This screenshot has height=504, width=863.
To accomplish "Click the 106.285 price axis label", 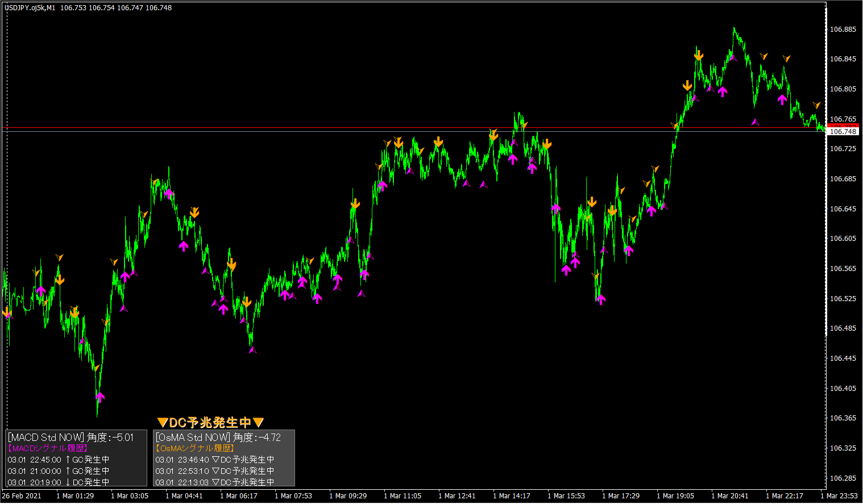I will point(843,478).
